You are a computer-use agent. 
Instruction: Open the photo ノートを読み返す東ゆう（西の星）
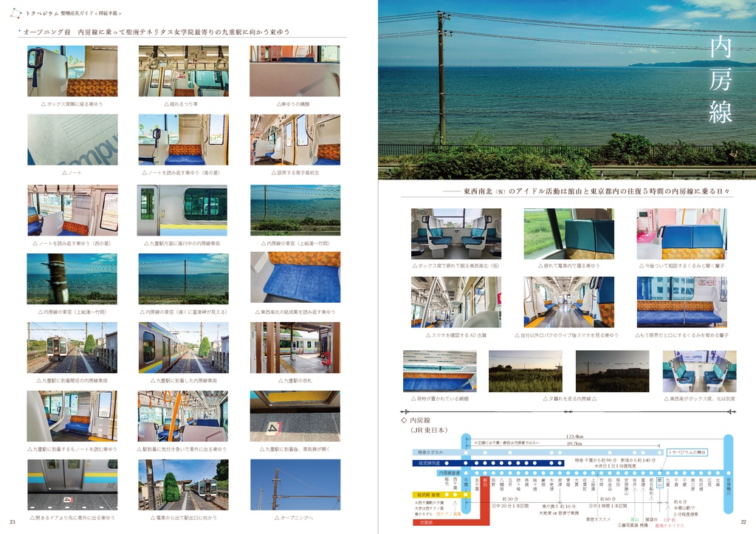point(72,210)
